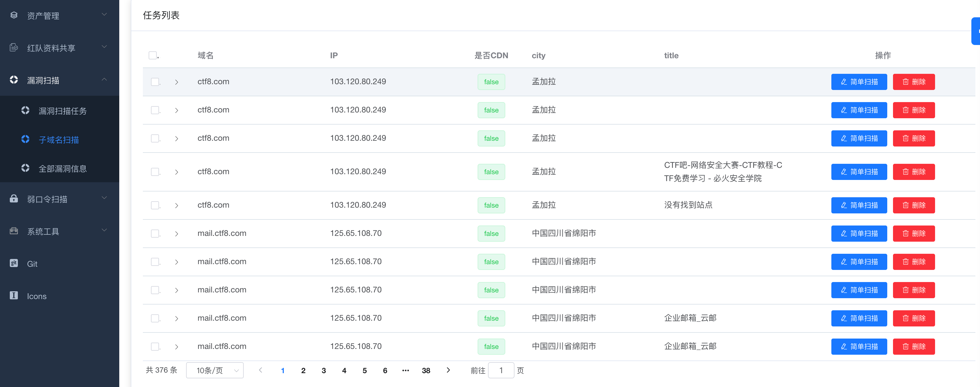The height and width of the screenshot is (387, 980).
Task: Select the 子域名扫描 submenu item
Action: [x=59, y=140]
